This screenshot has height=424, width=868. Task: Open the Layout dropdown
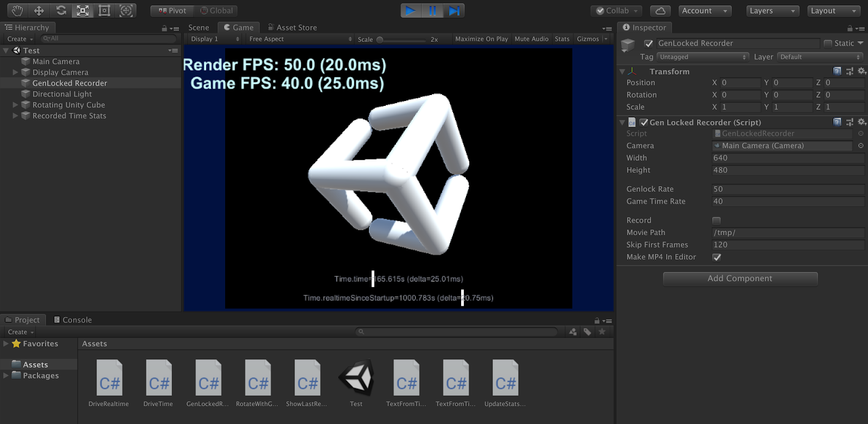[834, 11]
